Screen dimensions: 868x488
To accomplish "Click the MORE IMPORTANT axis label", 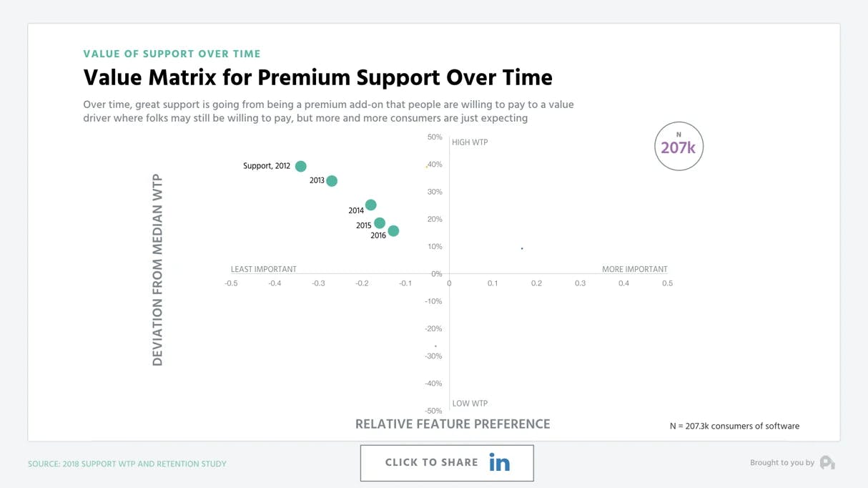I will click(634, 269).
